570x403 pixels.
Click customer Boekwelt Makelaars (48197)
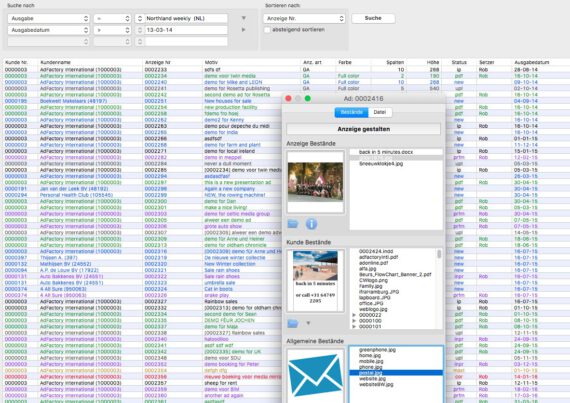[73, 101]
